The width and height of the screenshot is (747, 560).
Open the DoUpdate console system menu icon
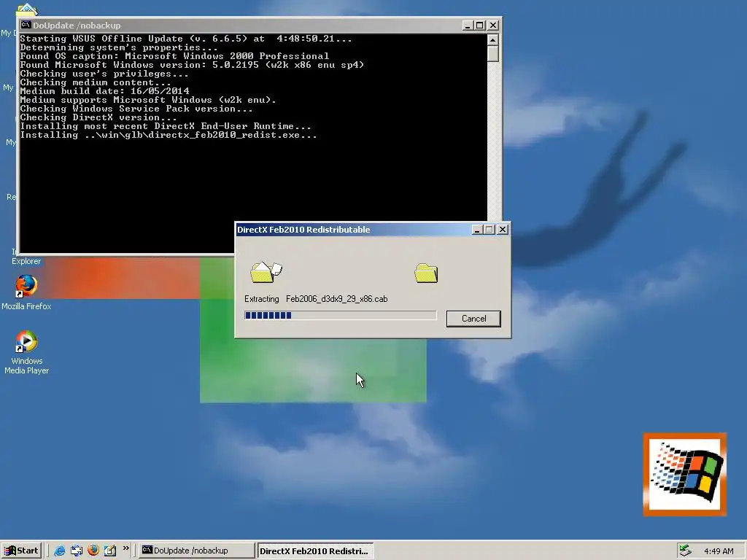click(26, 25)
